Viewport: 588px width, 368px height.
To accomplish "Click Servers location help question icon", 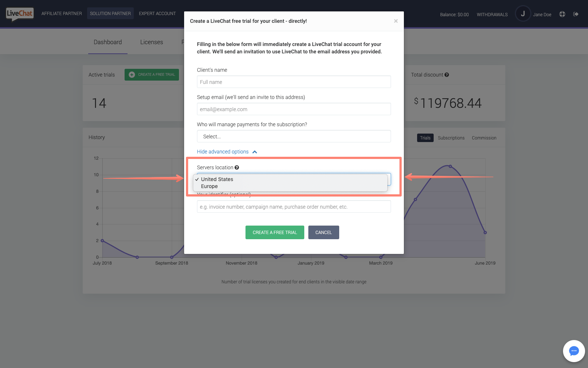I will click(x=237, y=167).
